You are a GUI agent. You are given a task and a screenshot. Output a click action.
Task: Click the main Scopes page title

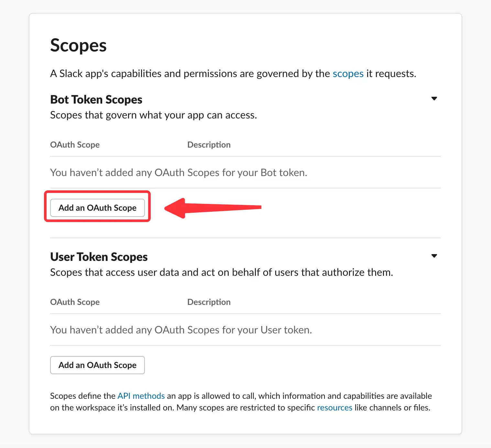[x=78, y=46]
